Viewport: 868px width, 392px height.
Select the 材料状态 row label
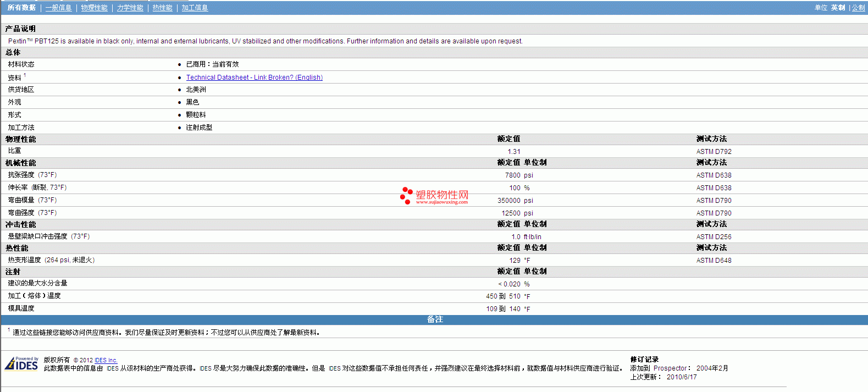point(21,64)
